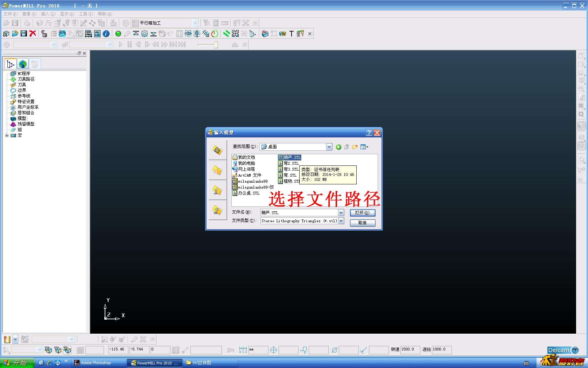
Task: Select the 模型 tree item
Action: coord(19,118)
